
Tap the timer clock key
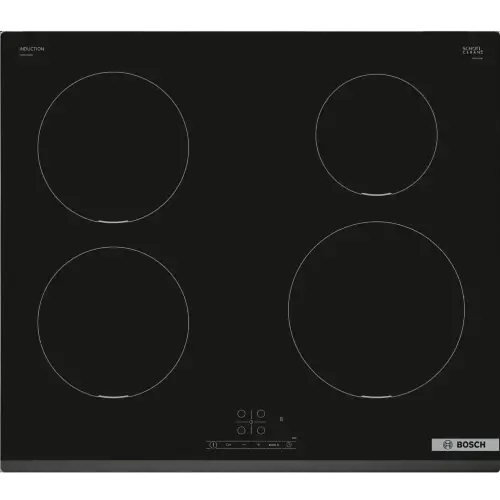pyautogui.click(x=289, y=445)
